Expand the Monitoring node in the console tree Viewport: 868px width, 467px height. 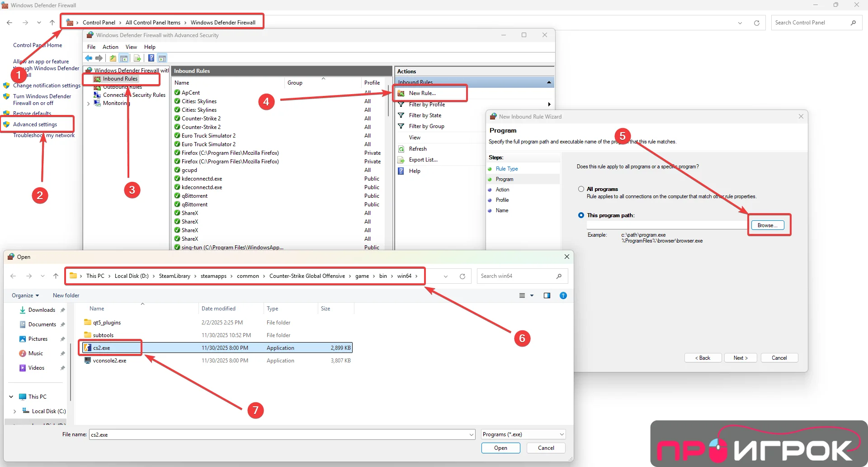pos(89,103)
